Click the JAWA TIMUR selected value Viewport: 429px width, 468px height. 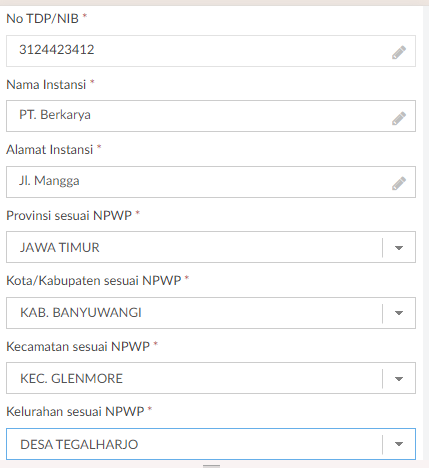click(60, 248)
